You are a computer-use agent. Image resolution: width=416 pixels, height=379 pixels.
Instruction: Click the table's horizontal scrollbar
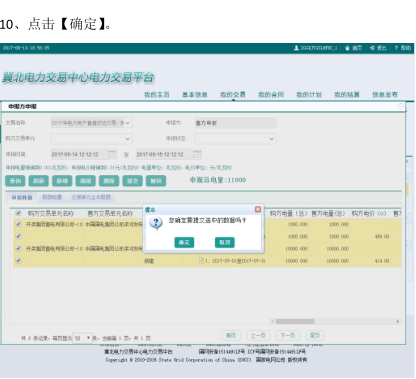[x=336, y=321]
